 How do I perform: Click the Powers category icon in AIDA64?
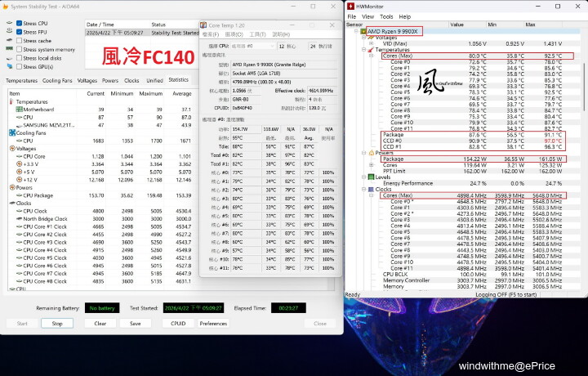pos(12,188)
